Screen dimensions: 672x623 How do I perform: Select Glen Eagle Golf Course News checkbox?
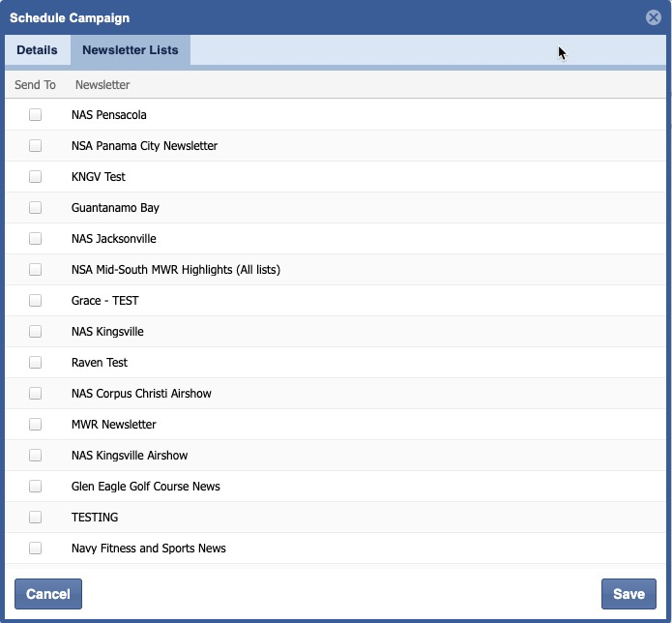coord(36,487)
